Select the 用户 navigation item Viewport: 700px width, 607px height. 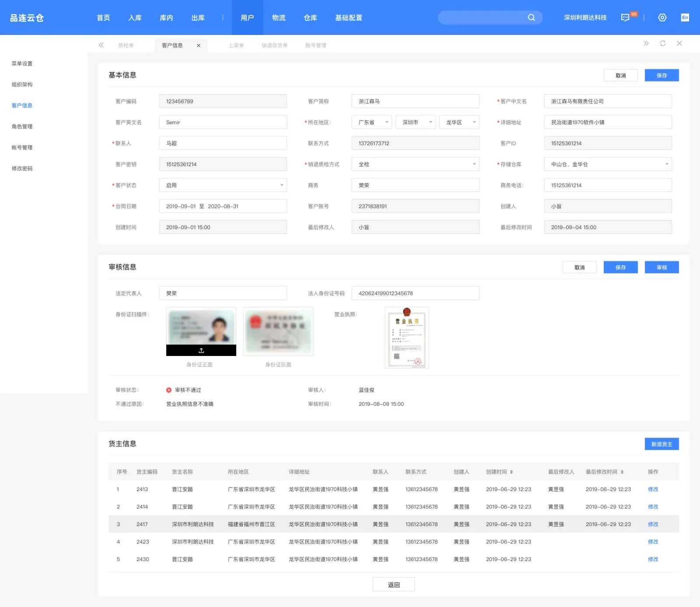coord(248,18)
